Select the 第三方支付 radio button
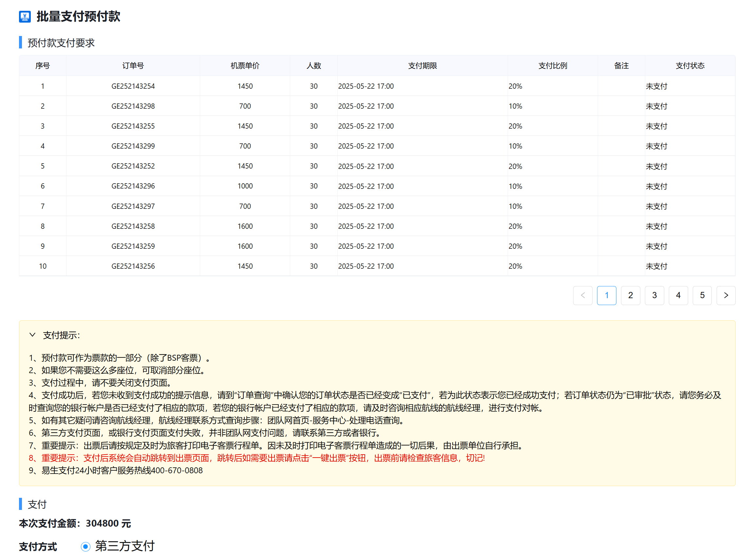Viewport: 753px width, 560px height. click(x=85, y=547)
